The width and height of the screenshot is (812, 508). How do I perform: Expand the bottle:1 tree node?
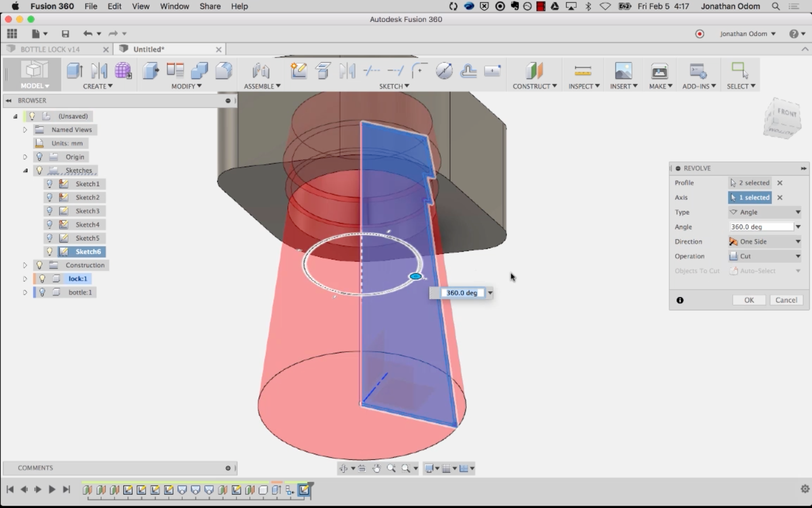[25, 292]
